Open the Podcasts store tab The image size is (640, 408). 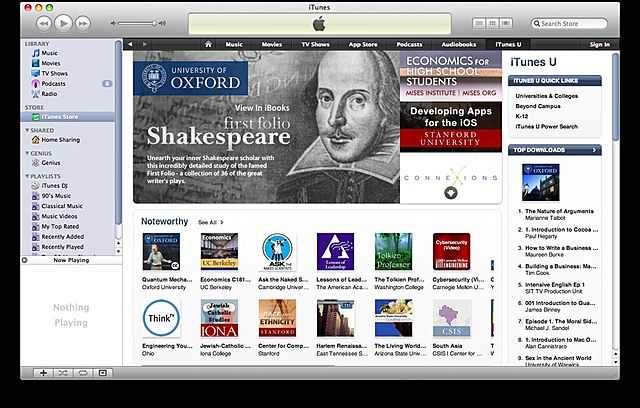[409, 44]
